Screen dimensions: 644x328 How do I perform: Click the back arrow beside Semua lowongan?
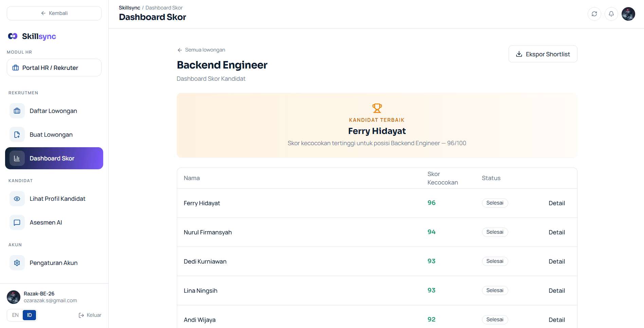pos(180,50)
